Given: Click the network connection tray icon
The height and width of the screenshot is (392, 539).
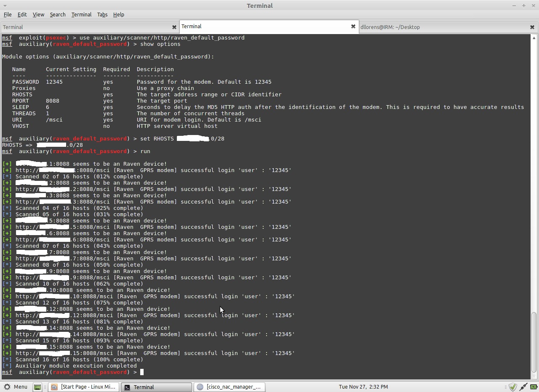Looking at the screenshot, I should (523, 387).
